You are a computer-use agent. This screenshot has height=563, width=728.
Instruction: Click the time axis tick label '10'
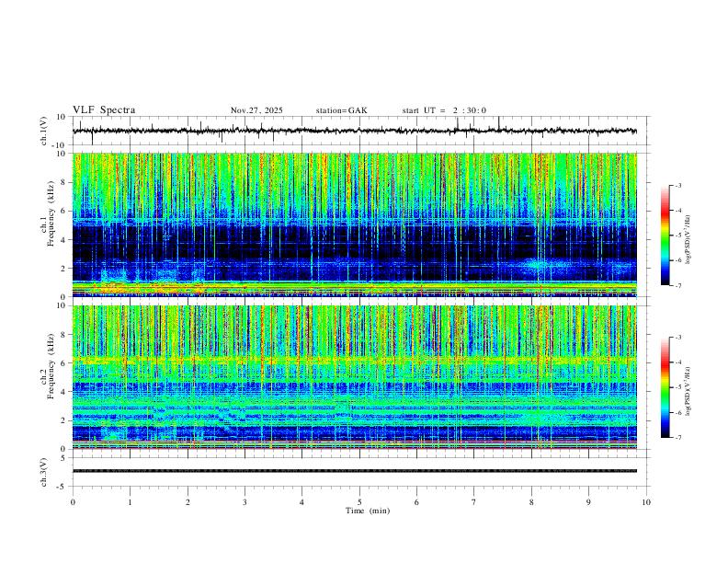pos(646,502)
